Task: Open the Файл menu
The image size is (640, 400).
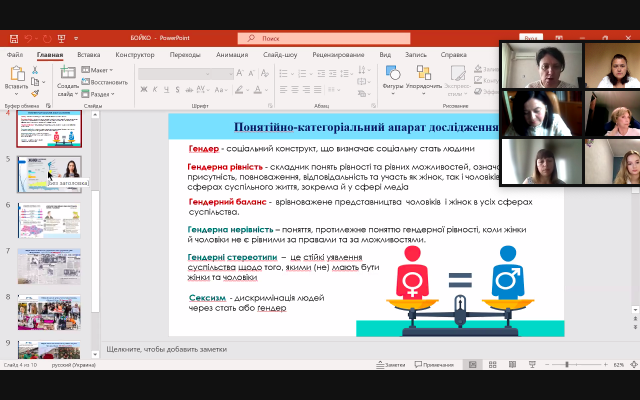Action: click(x=15, y=55)
